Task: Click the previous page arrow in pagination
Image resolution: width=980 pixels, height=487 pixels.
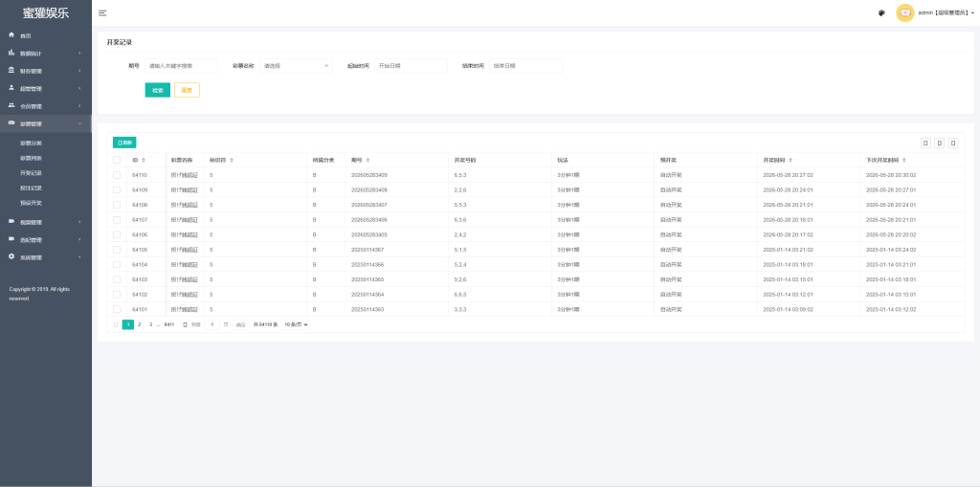Action: (116, 325)
